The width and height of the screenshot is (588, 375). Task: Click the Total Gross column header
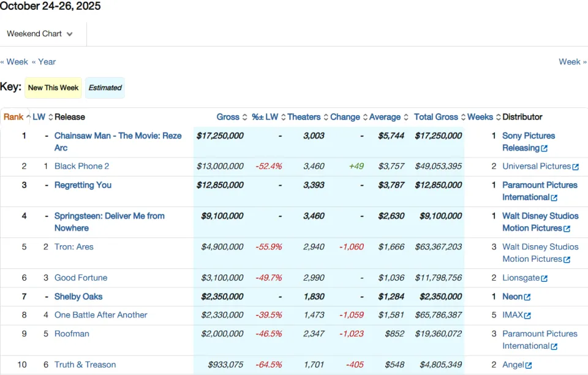click(x=435, y=117)
